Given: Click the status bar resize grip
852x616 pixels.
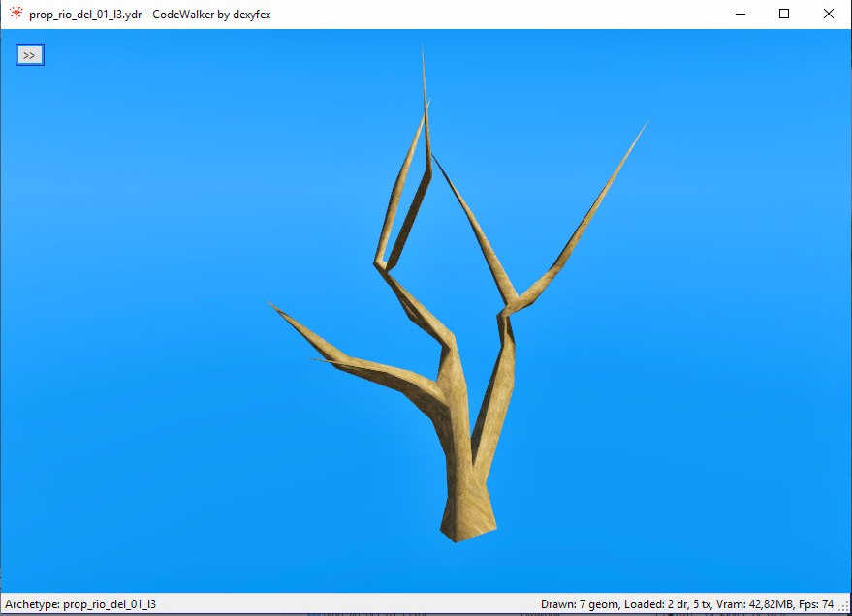Looking at the screenshot, I should 845,608.
